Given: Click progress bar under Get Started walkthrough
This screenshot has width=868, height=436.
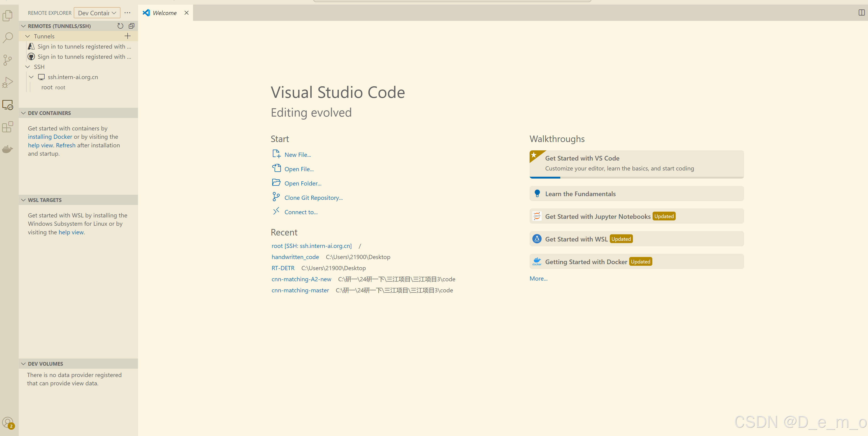Looking at the screenshot, I should point(637,177).
